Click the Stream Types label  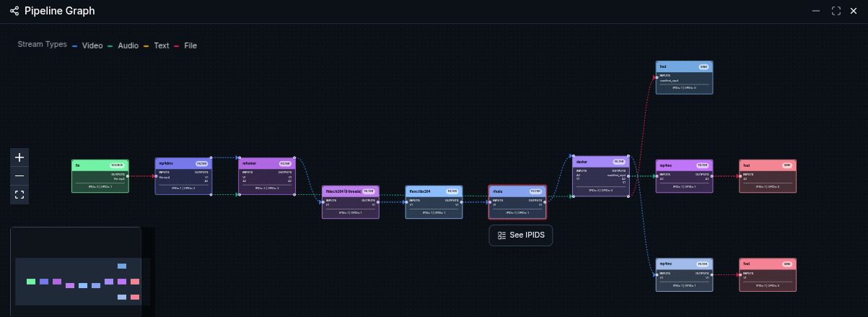click(x=43, y=45)
